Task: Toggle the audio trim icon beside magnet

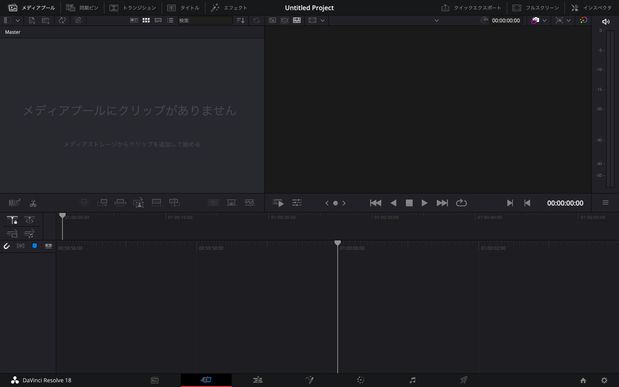Action: pos(20,246)
